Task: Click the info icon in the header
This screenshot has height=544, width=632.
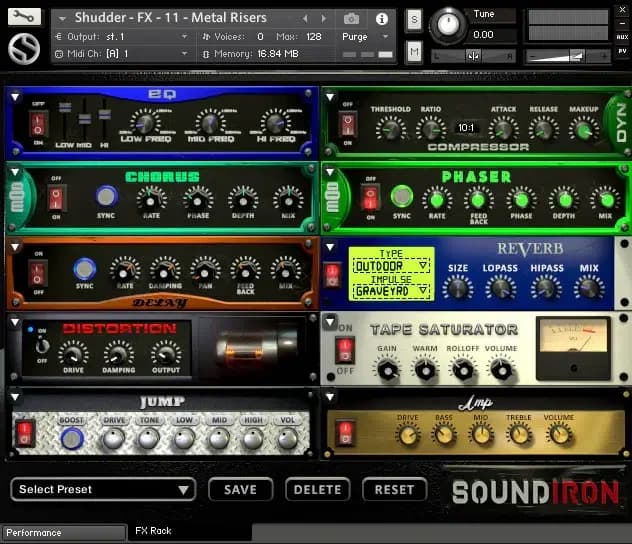Action: coord(381,19)
